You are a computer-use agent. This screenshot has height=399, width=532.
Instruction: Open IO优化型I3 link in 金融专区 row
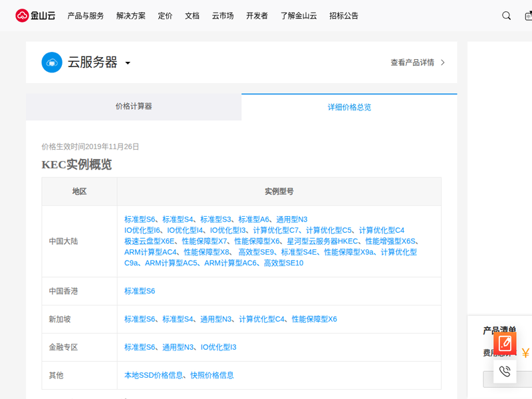[219, 347]
